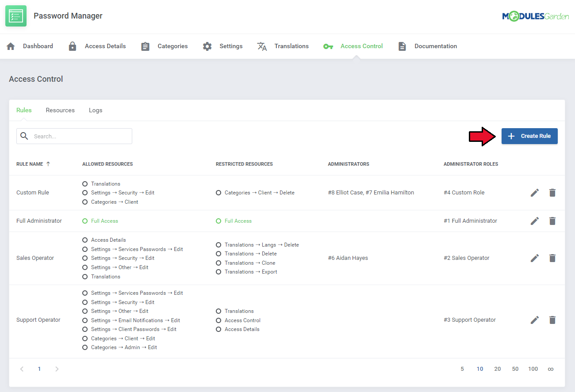Viewport: 575px width, 392px height.
Task: Edit the Support Operator rule
Action: [535, 320]
